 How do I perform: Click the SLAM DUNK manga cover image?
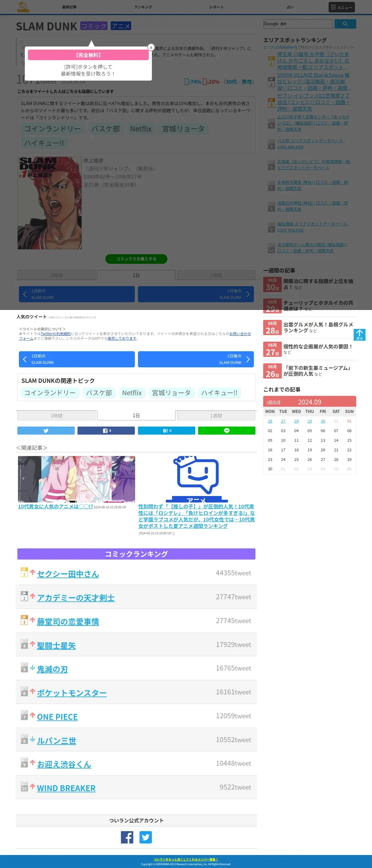[x=50, y=203]
